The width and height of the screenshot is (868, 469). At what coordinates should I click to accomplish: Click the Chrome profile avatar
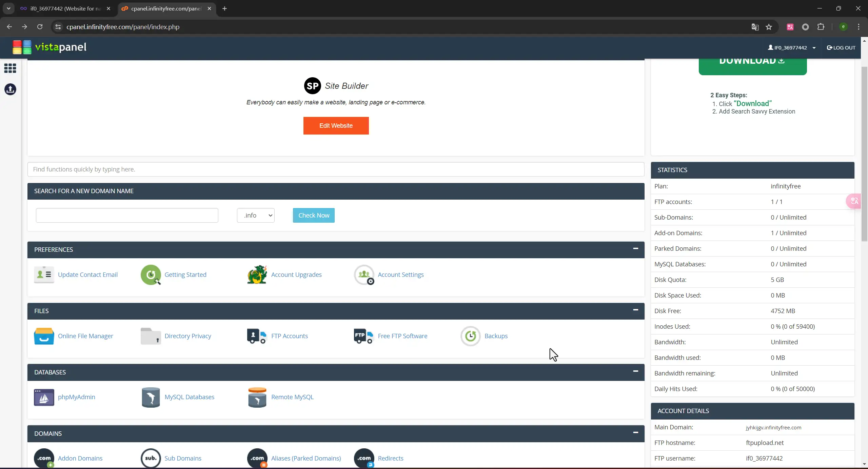click(843, 27)
